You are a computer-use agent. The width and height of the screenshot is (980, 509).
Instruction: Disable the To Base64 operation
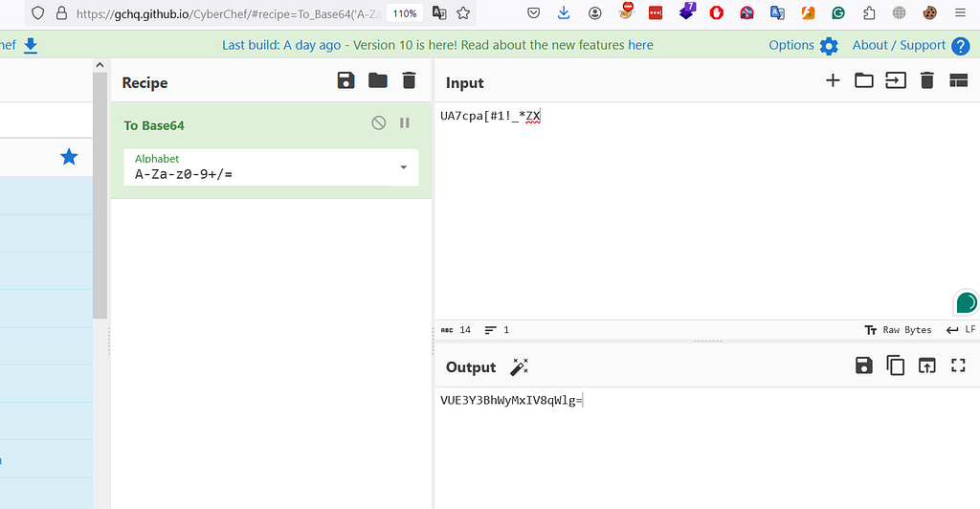point(379,123)
